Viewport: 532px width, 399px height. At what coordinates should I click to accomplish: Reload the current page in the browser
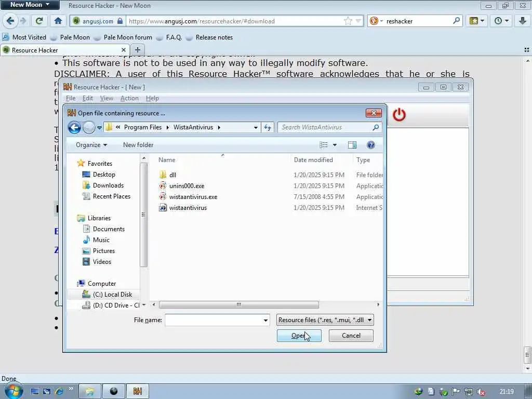pyautogui.click(x=39, y=21)
